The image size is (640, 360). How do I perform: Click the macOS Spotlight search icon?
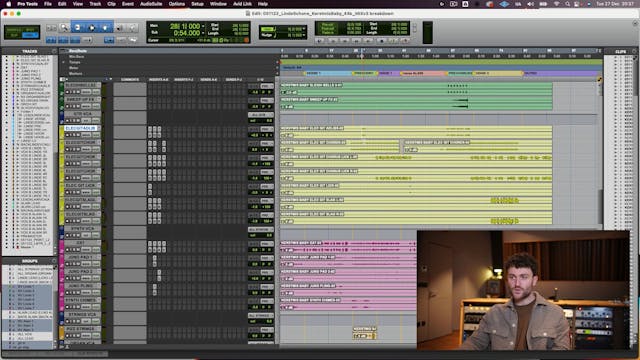[x=567, y=4]
